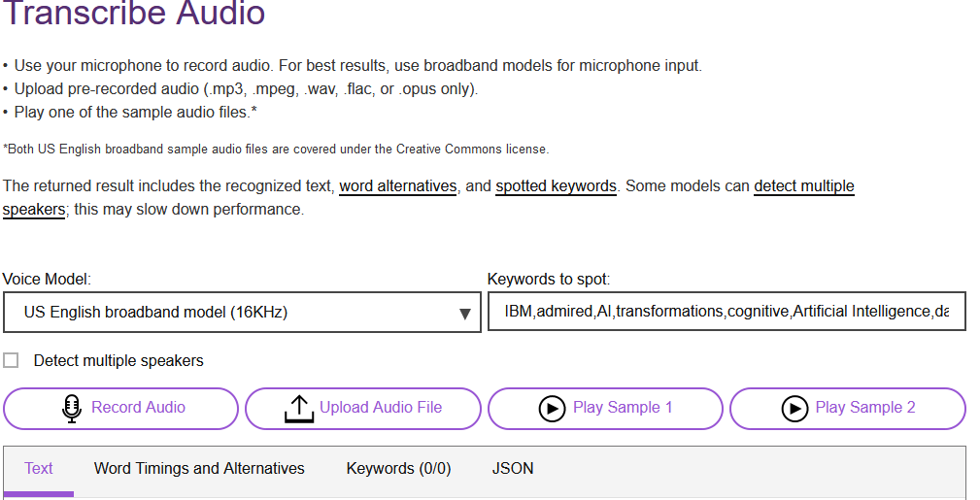Open the Word Timings and Alternatives tab
The height and width of the screenshot is (500, 980).
point(199,469)
